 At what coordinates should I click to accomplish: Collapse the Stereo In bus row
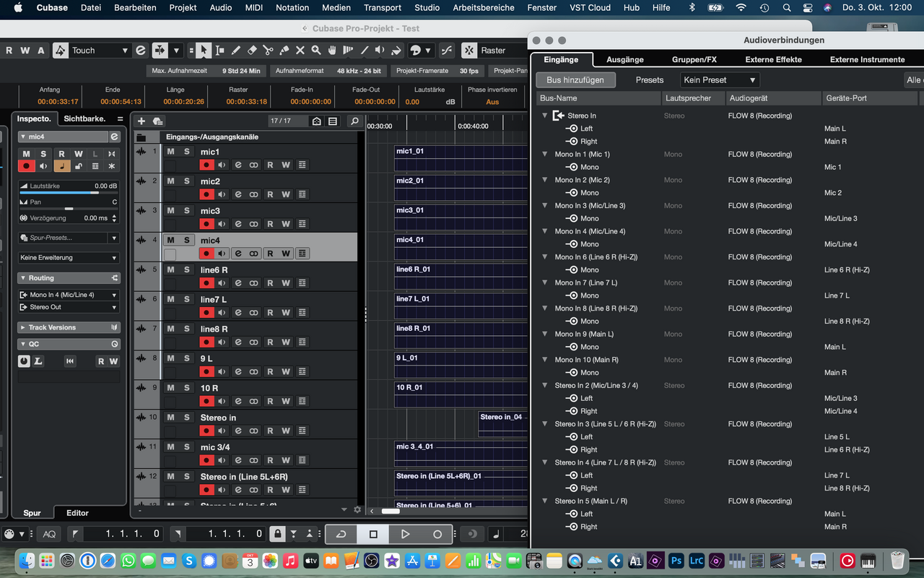545,116
